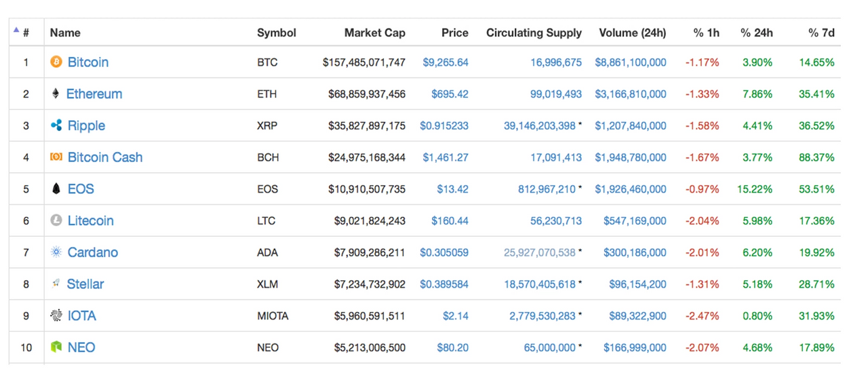Open the Litecoin name link
Screen dimensions: 868x386
coord(91,220)
